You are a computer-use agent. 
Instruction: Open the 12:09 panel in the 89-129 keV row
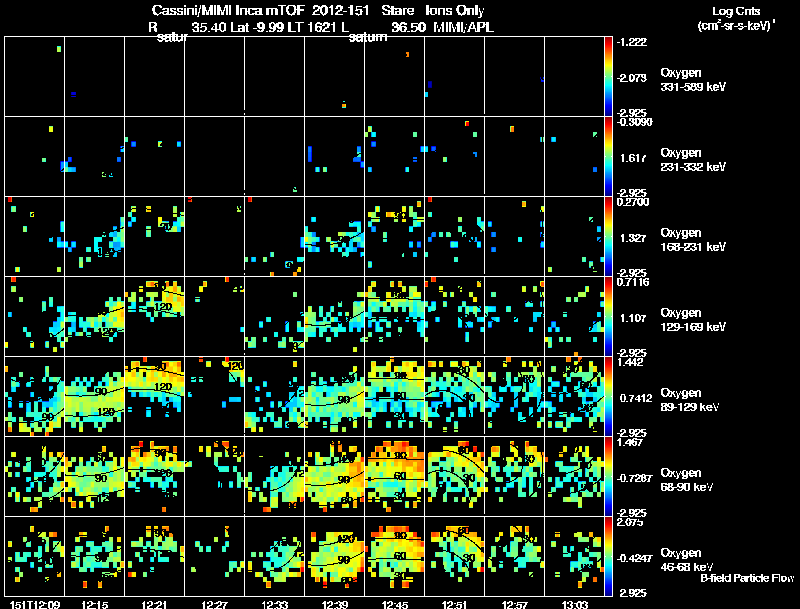34,396
